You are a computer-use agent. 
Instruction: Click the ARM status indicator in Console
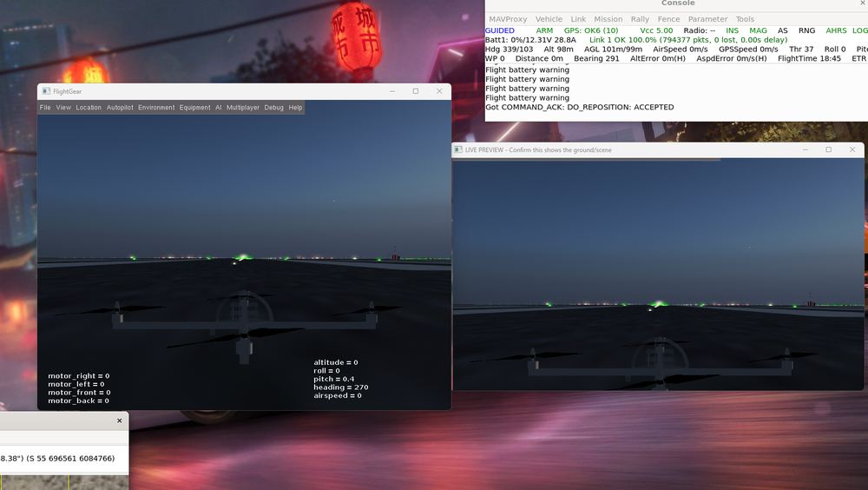544,30
